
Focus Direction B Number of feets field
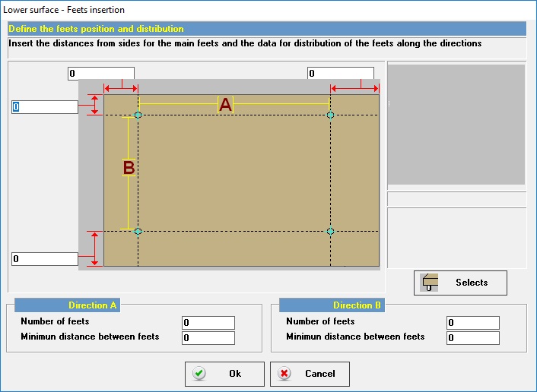coord(473,323)
